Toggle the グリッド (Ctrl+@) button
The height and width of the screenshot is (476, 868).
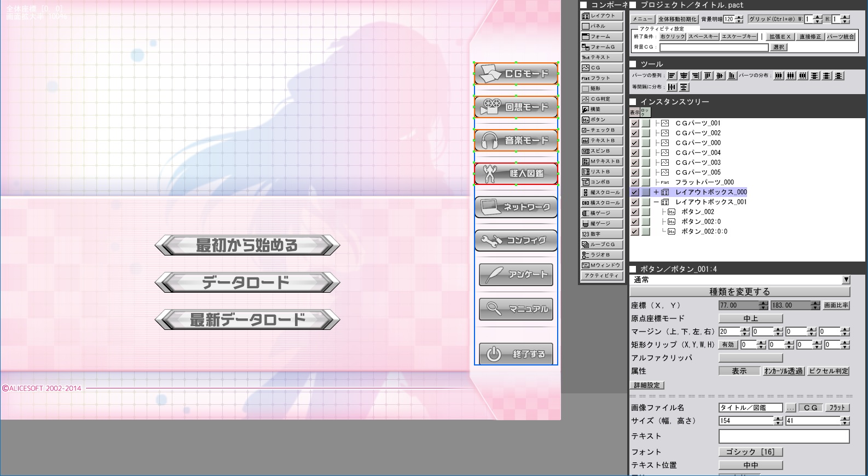click(x=772, y=19)
